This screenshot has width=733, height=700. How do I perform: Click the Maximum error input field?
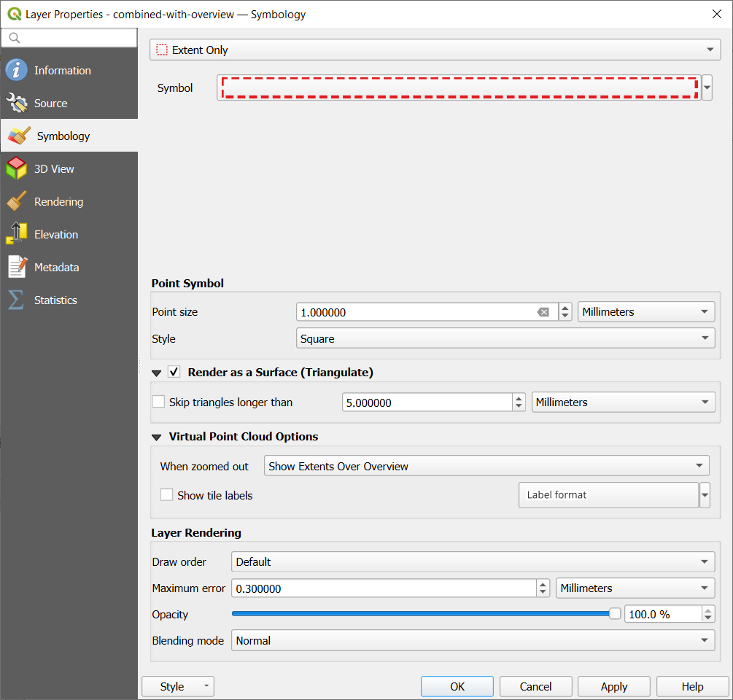(384, 588)
